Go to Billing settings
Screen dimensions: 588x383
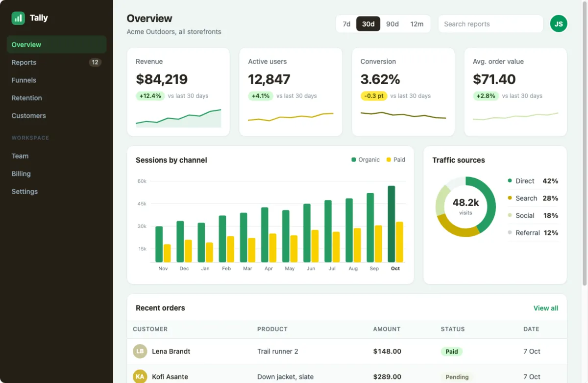(x=57, y=174)
